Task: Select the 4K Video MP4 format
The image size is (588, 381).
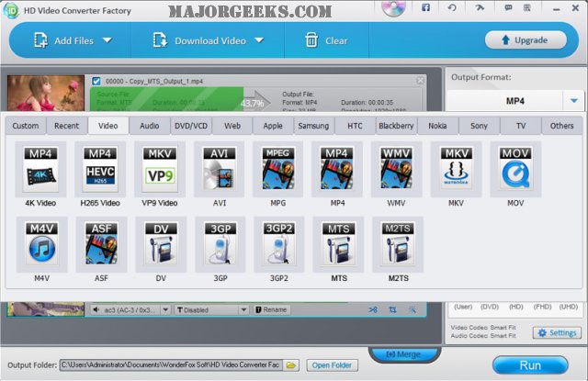Action: tap(40, 169)
